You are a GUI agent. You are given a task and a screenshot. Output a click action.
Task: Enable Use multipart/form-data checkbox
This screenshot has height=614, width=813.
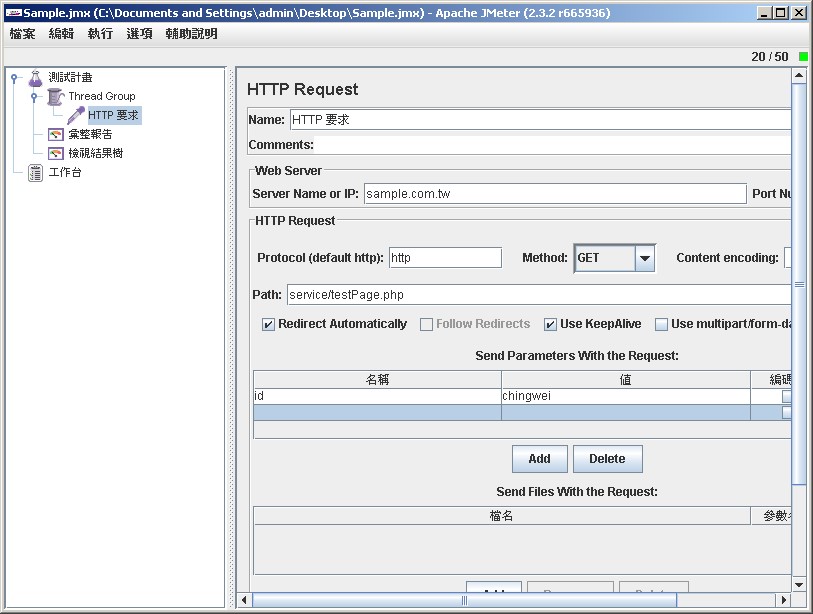pos(661,325)
